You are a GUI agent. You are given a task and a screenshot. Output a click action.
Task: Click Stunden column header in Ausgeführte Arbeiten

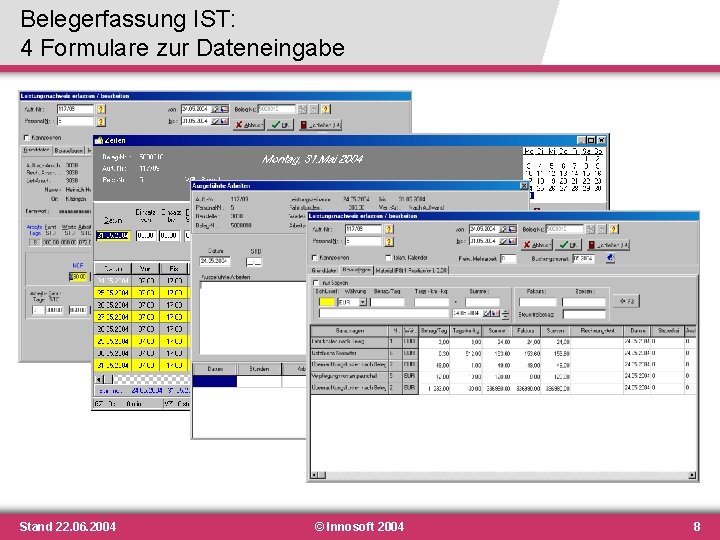pos(259,369)
